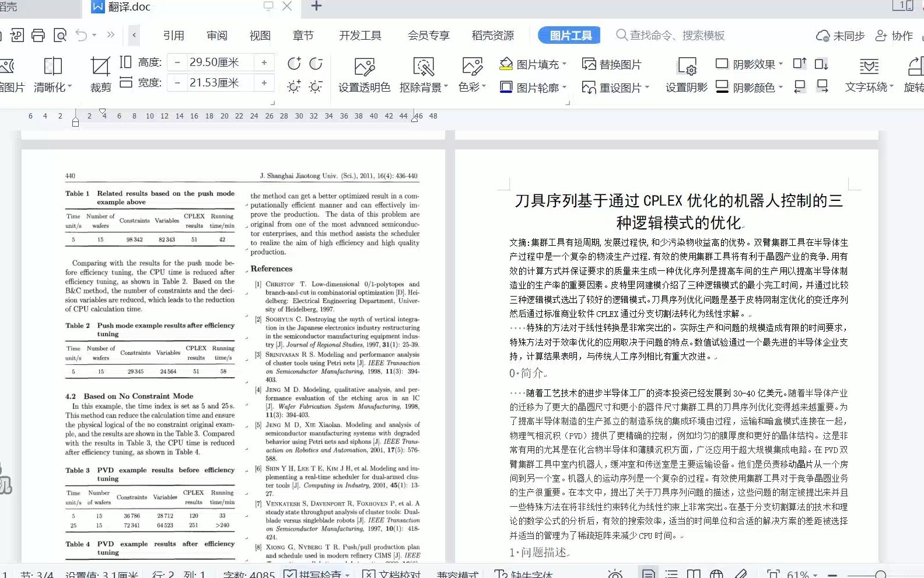The height and width of the screenshot is (578, 924).
Task: Click the width field showing 21.53厘米
Action: coord(219,83)
